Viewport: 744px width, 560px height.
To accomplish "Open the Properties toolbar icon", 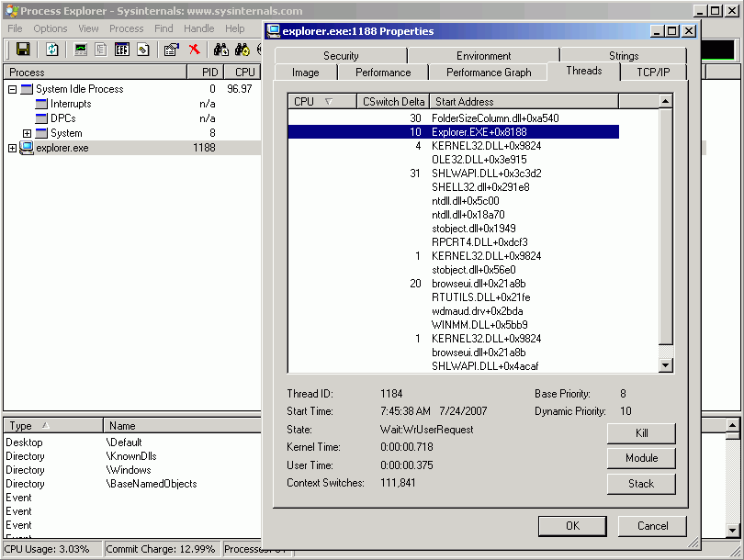I will click(x=171, y=50).
